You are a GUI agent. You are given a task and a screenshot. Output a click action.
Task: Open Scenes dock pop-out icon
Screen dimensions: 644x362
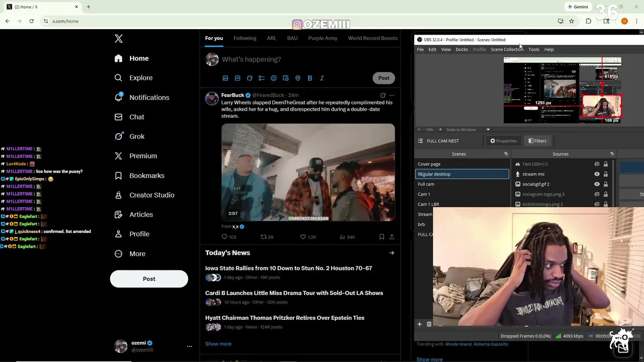[x=506, y=154]
